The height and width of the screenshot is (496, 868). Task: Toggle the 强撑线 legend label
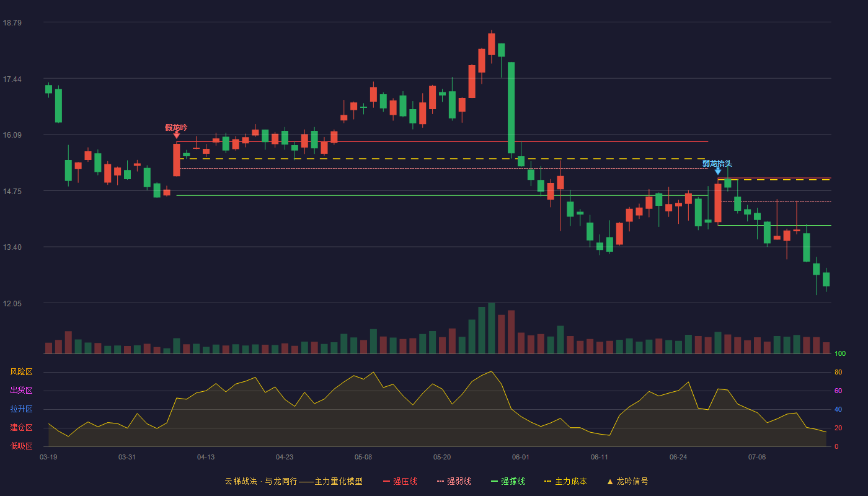point(513,482)
